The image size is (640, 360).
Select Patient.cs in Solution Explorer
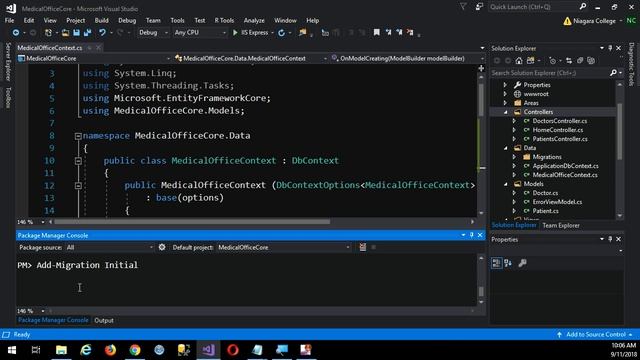[545, 211]
